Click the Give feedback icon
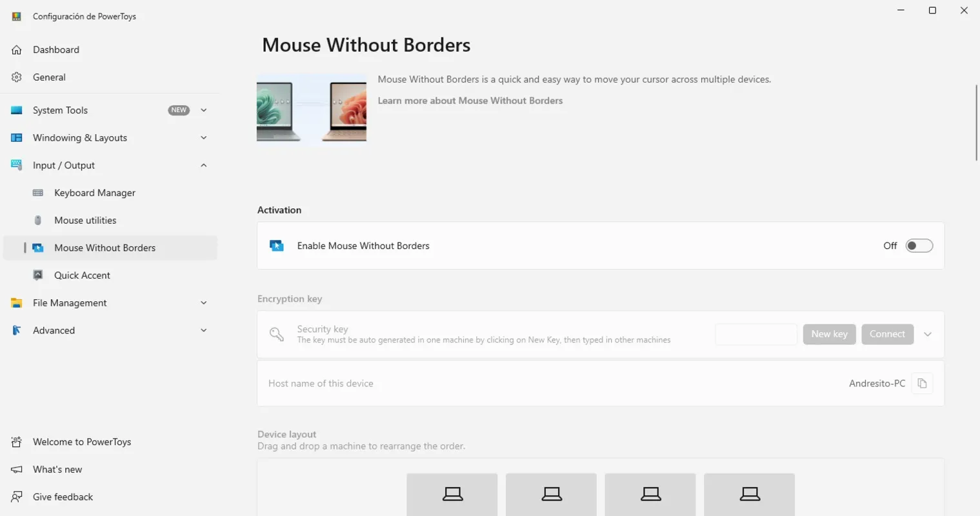 click(17, 497)
